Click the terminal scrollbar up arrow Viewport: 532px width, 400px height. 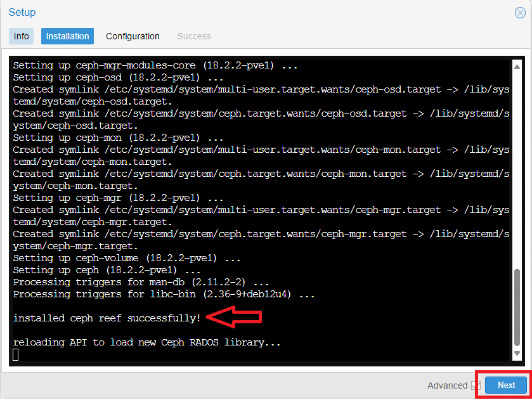(x=517, y=67)
